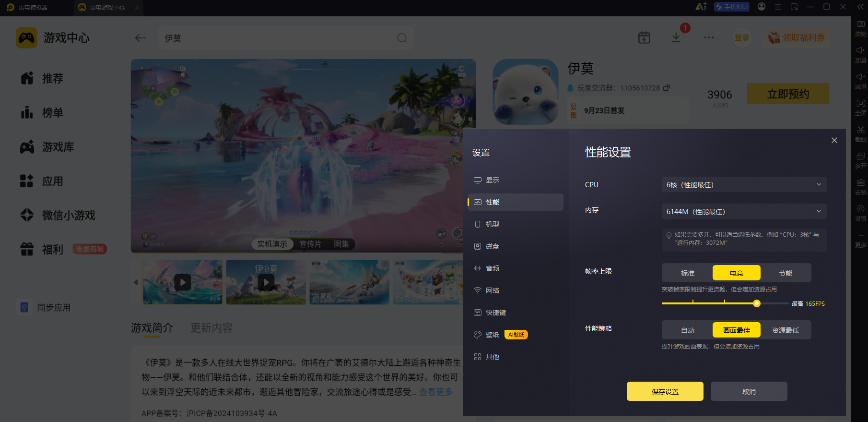Open 机型 settings category
Image resolution: width=868 pixels, height=422 pixels.
coord(516,224)
